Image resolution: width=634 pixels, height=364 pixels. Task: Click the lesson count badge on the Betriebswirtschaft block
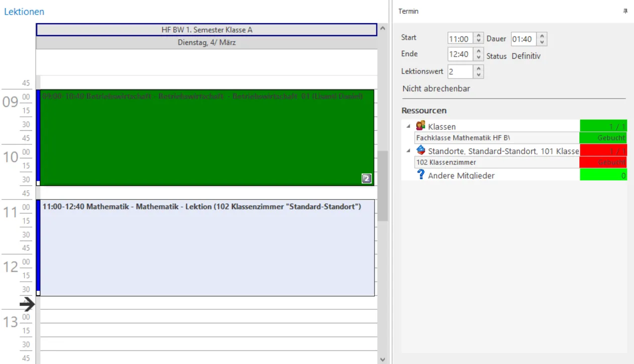tap(366, 178)
